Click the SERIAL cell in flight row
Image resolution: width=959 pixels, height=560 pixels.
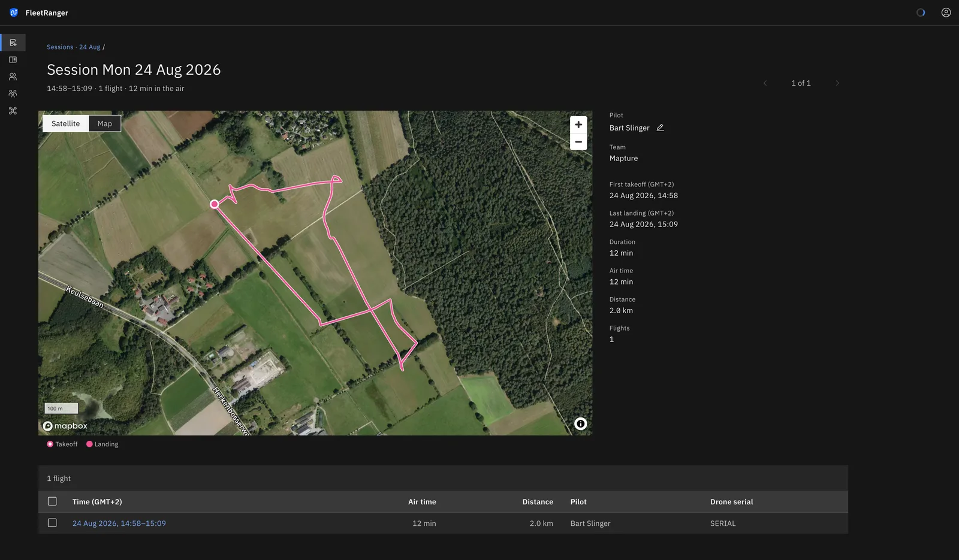point(723,523)
